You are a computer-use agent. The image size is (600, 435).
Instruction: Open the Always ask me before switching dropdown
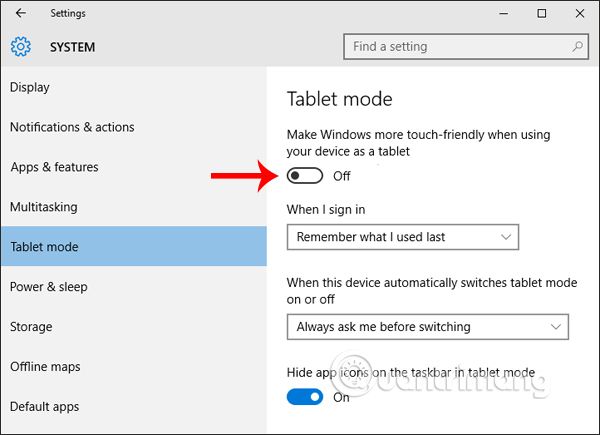pos(427,327)
